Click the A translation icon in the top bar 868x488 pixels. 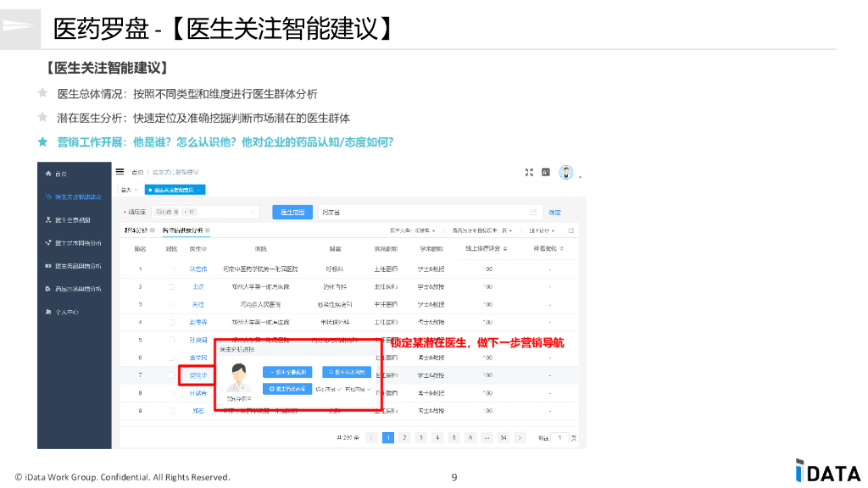[x=546, y=171]
